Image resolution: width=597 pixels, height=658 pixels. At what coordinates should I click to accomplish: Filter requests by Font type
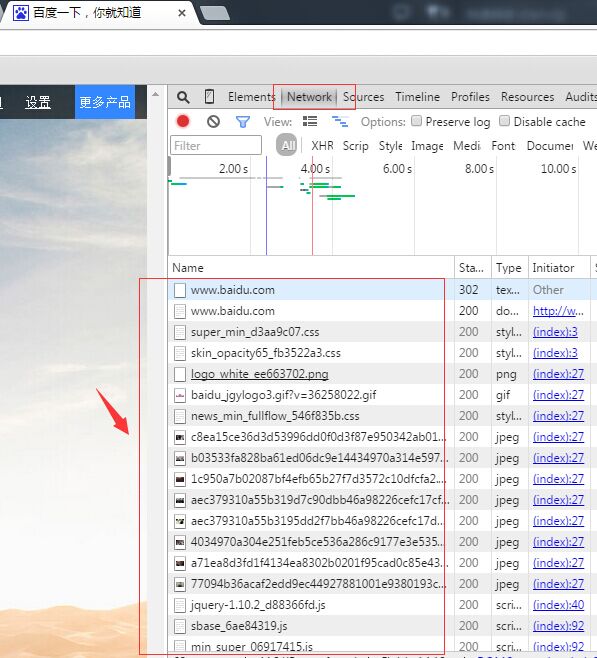point(503,146)
